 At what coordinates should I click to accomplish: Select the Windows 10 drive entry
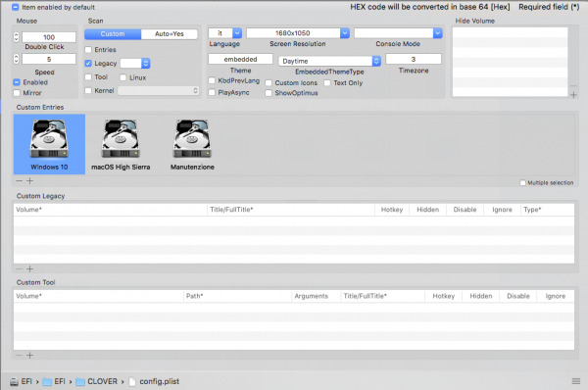[x=49, y=144]
